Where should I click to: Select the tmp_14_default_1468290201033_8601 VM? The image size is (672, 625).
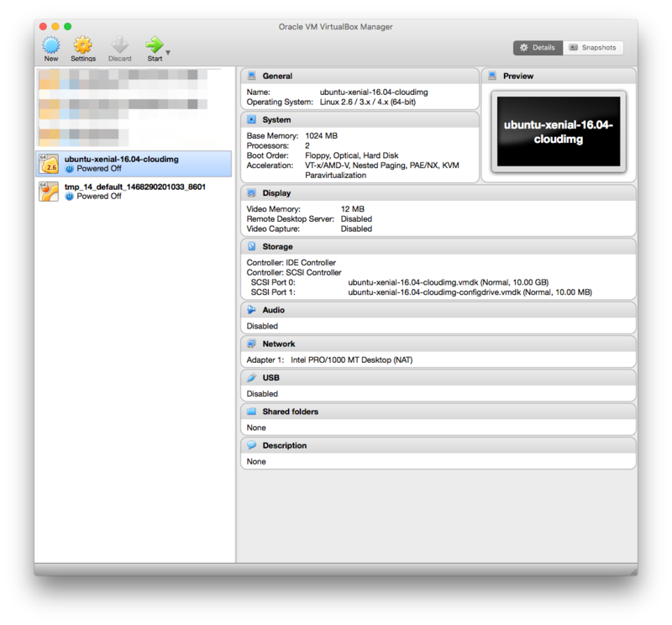pos(134,192)
